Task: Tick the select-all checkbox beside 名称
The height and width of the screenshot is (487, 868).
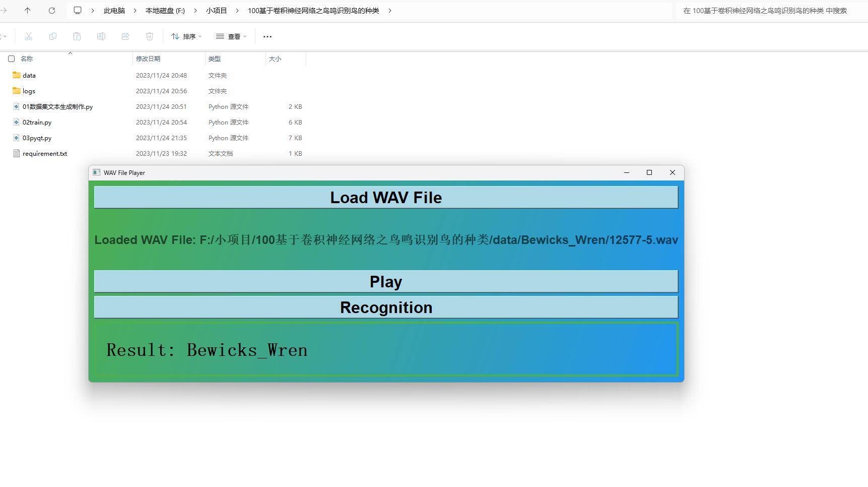Action: coord(12,59)
